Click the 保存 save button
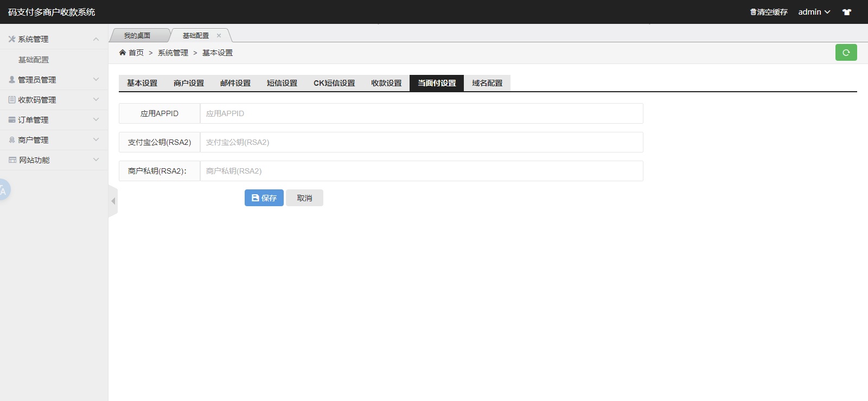 click(264, 198)
